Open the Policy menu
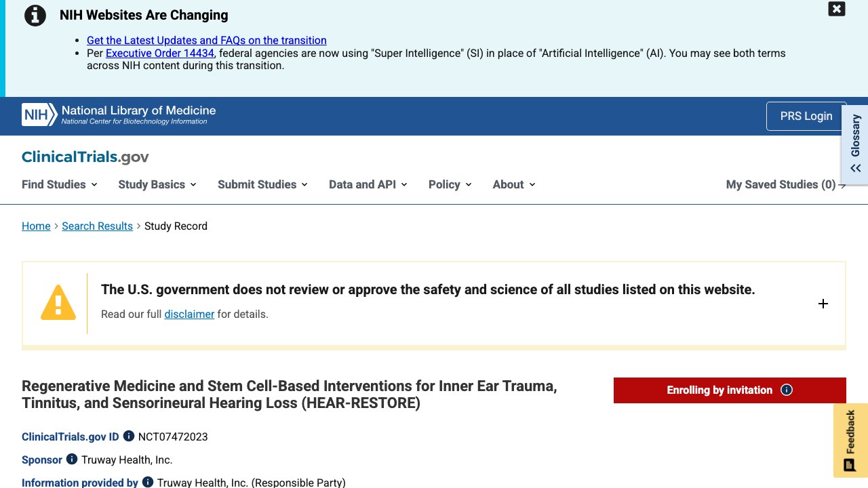Viewport: 868px width, 488px height. [x=450, y=184]
